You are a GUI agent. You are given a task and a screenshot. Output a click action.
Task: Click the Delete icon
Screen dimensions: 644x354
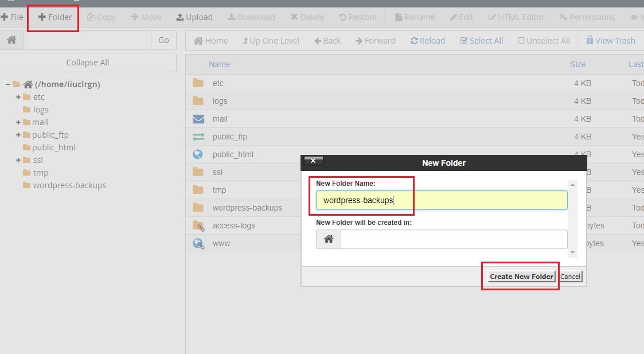[307, 17]
